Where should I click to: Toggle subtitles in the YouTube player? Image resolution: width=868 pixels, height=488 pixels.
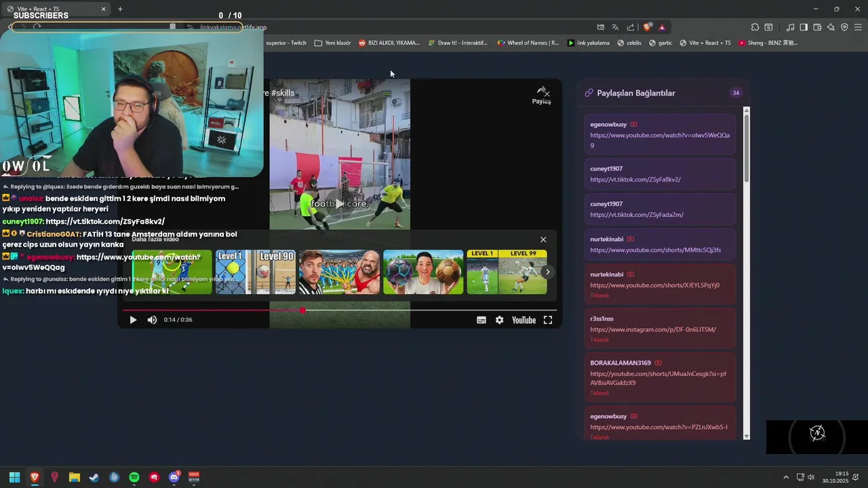(481, 320)
